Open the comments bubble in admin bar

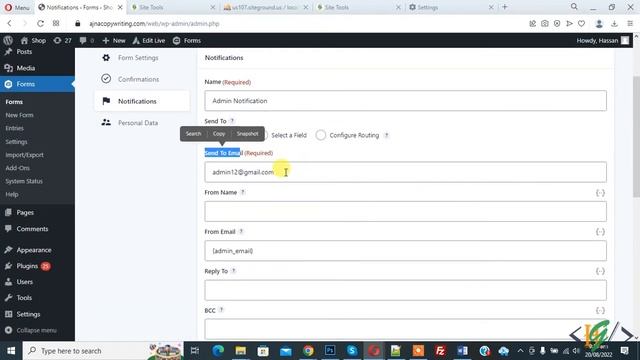[x=87, y=40]
